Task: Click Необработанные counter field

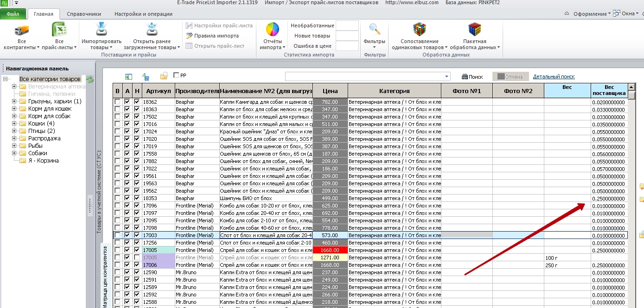Action: 347,25
